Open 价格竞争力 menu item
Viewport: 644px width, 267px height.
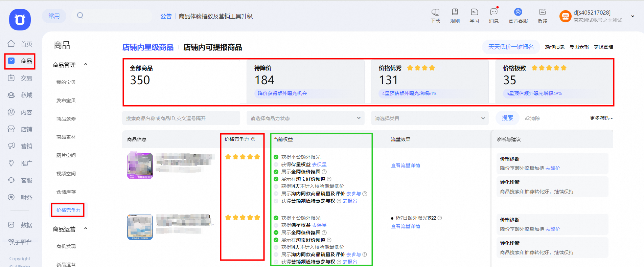coord(68,210)
